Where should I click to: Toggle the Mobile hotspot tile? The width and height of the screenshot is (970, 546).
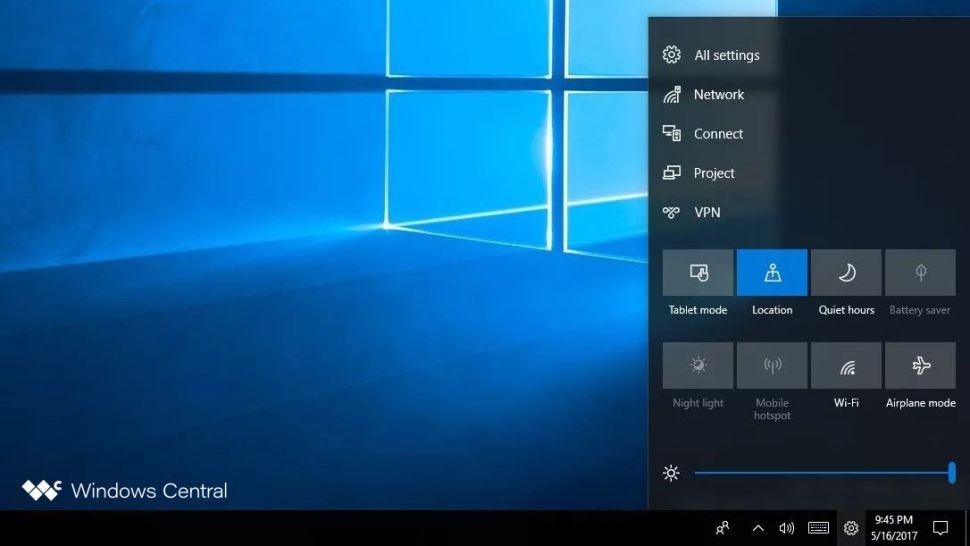pyautogui.click(x=772, y=365)
